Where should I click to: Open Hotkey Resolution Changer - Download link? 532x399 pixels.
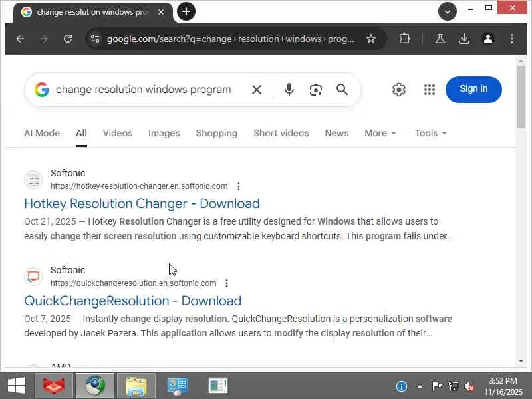click(x=142, y=204)
